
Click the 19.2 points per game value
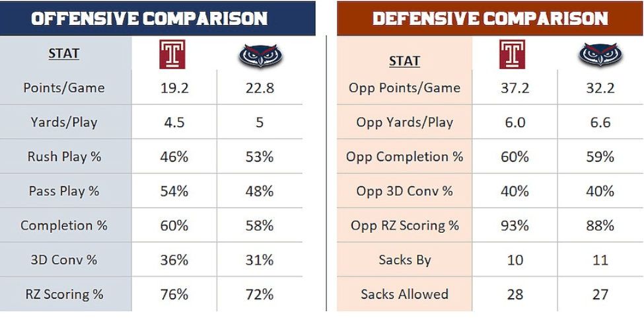click(x=174, y=88)
